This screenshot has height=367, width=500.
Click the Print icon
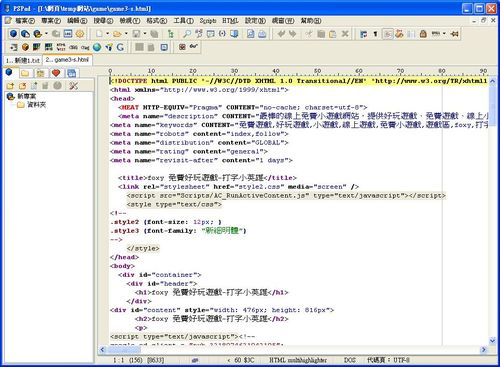click(x=262, y=34)
